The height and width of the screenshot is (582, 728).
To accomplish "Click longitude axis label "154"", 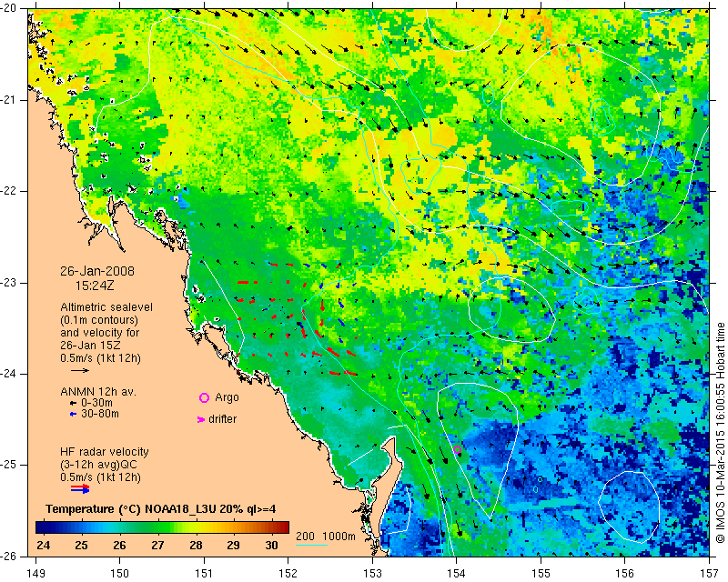I will [456, 573].
